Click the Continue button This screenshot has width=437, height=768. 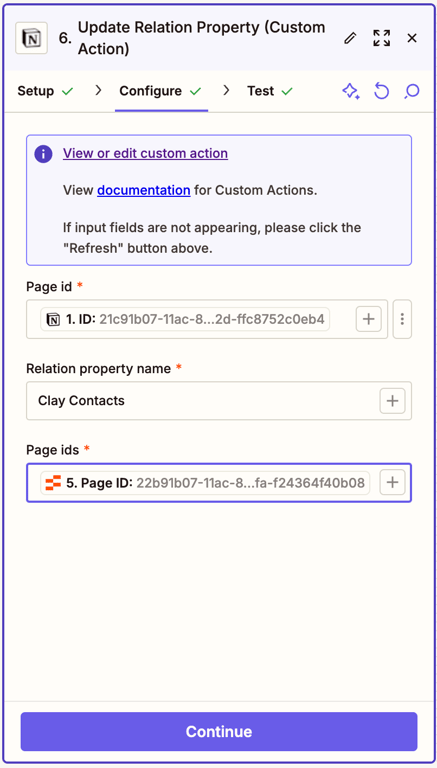(x=219, y=731)
